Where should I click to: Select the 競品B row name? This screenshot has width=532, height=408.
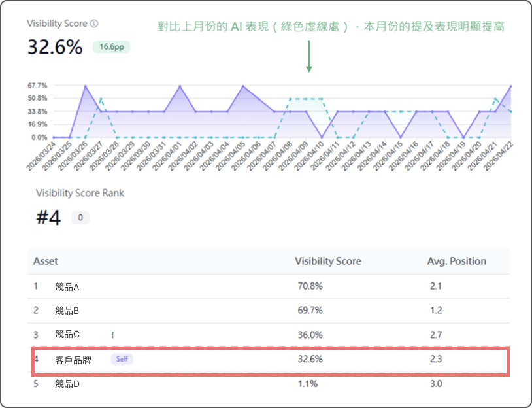click(x=67, y=311)
